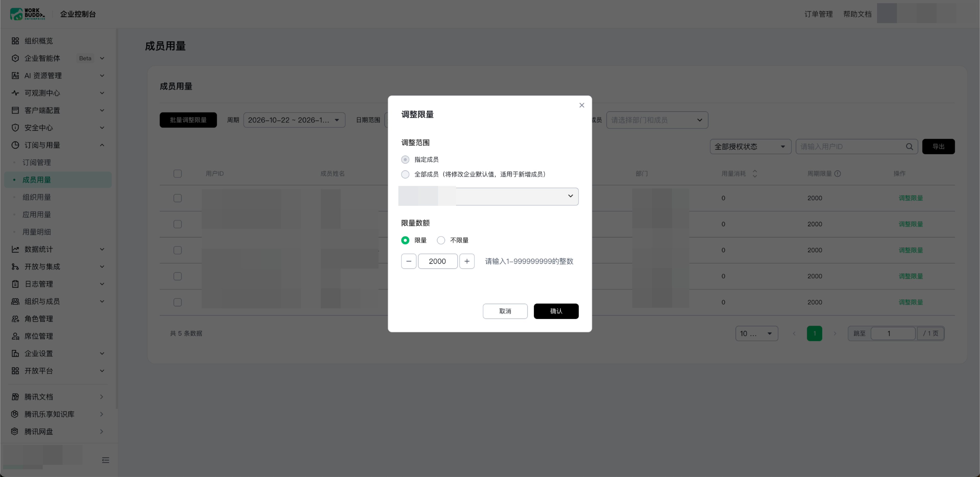Click the info icon beside 周期限量

point(838,174)
